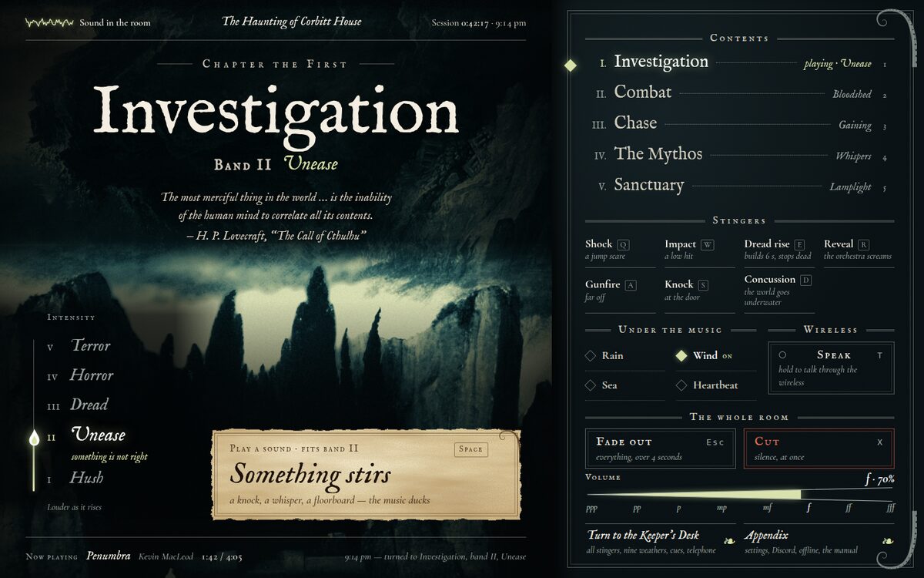Hold the Speak wireless button
The width and height of the screenshot is (924, 578).
[831, 368]
